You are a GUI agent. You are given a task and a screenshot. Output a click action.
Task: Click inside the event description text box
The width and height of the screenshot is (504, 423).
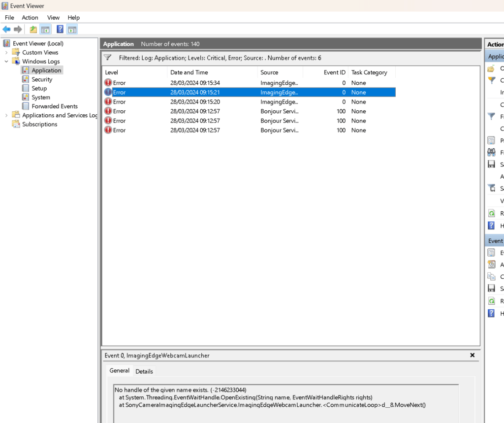286,403
